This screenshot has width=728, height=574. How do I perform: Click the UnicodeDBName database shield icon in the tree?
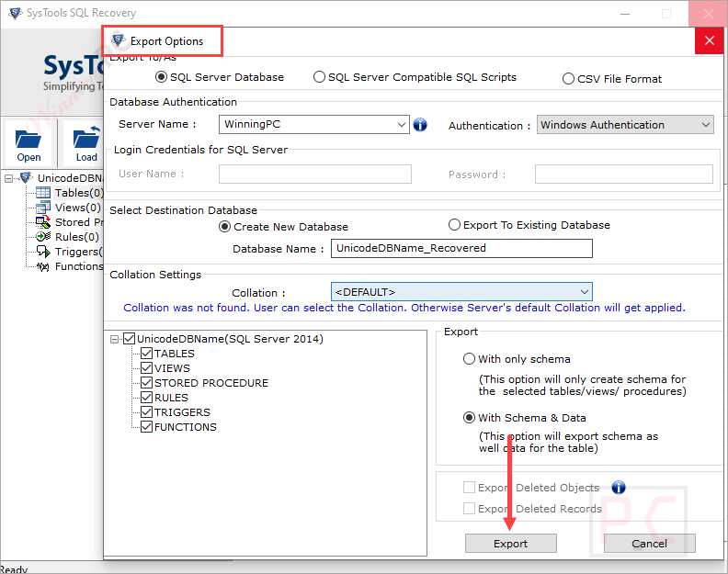26,178
